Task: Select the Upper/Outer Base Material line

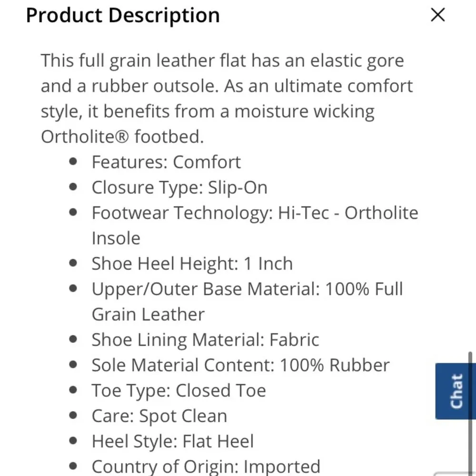Action: tap(247, 289)
